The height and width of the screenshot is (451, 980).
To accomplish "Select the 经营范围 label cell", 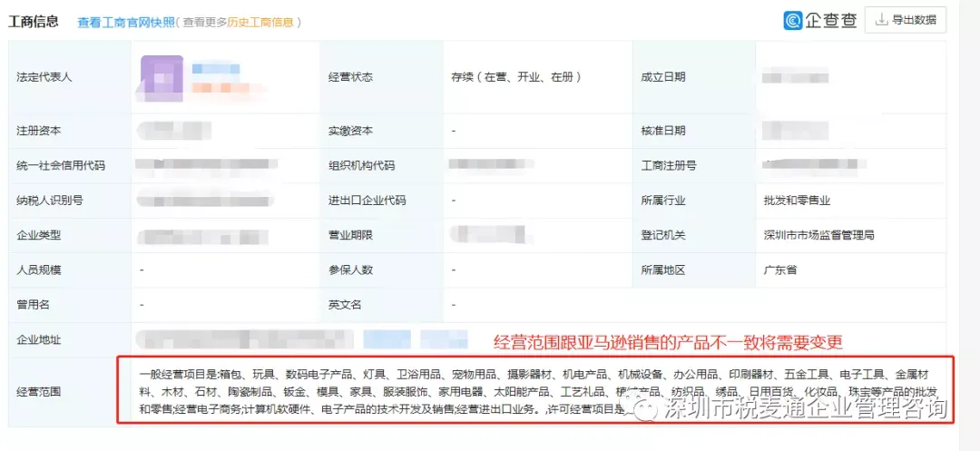I will click(x=69, y=392).
